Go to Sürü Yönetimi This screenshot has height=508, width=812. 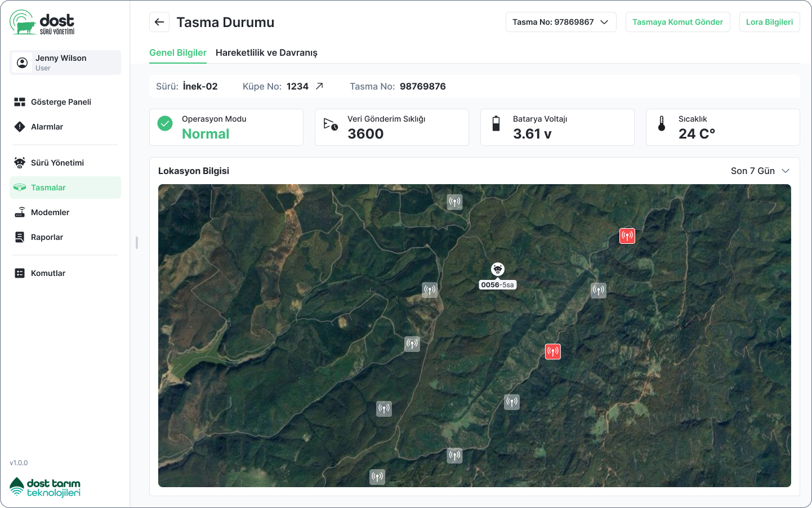[x=65, y=163]
